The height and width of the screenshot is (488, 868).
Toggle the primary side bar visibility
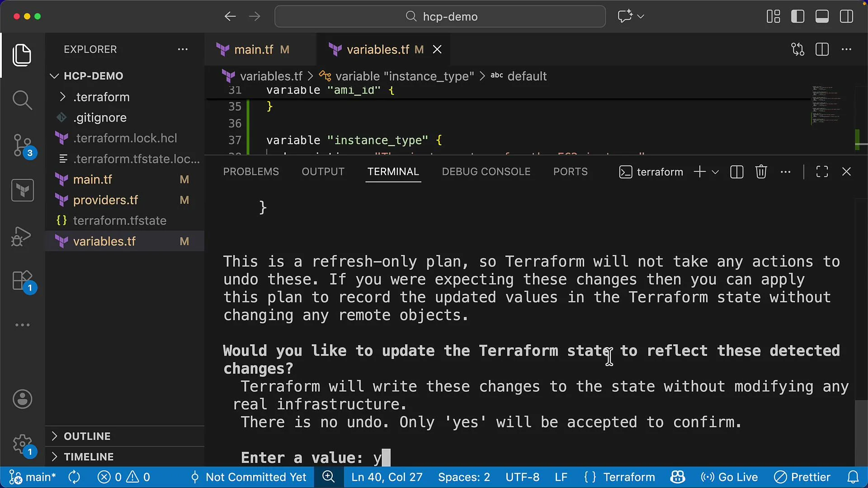point(798,17)
